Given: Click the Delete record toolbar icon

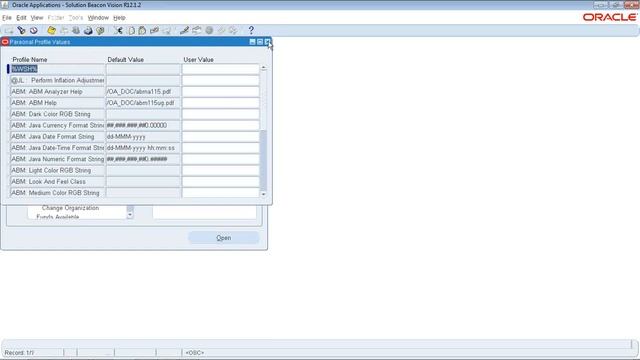Looking at the screenshot, I should 167,31.
